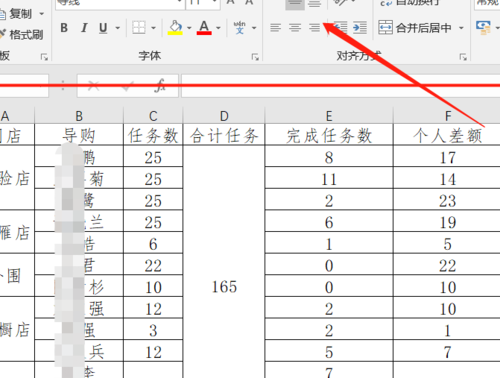Image resolution: width=500 pixels, height=378 pixels.
Task: Open underline style dropdown arrow
Action: (117, 28)
